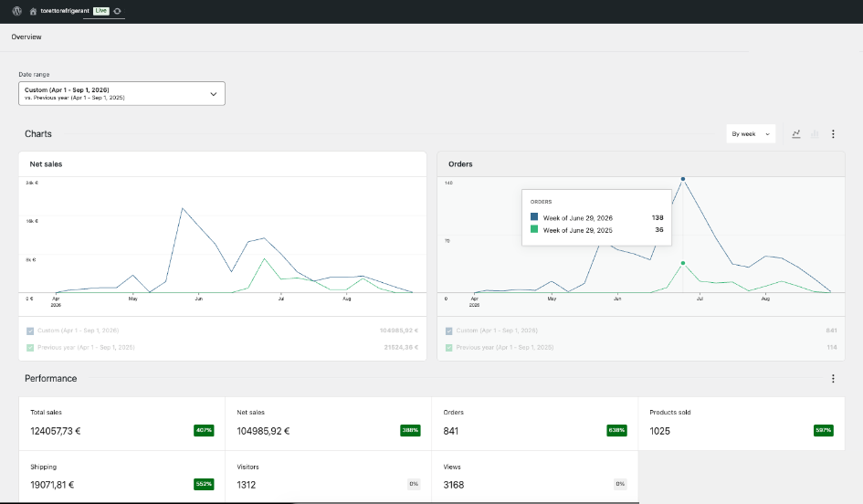This screenshot has height=504, width=863.
Task: Switch charts to bar chart view
Action: point(815,133)
